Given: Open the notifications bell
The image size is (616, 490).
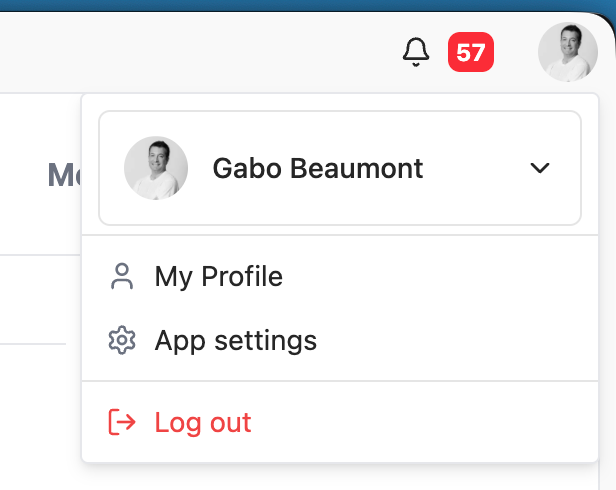Looking at the screenshot, I should point(416,52).
